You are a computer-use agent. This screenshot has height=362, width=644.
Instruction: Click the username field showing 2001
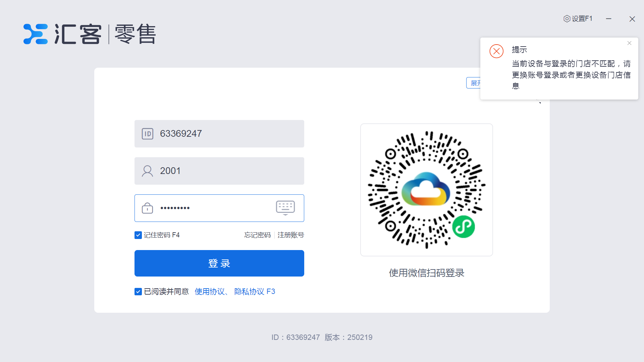[219, 171]
